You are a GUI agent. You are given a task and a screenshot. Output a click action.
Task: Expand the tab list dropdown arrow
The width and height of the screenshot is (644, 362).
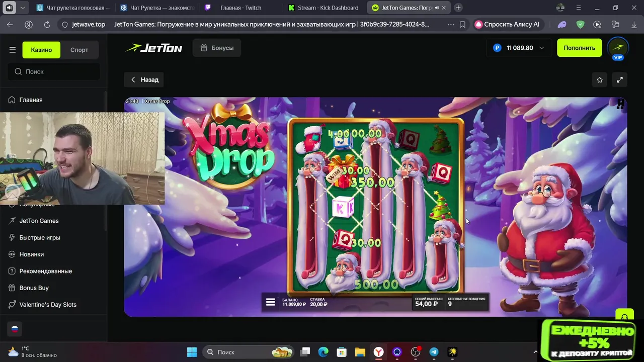tap(23, 8)
